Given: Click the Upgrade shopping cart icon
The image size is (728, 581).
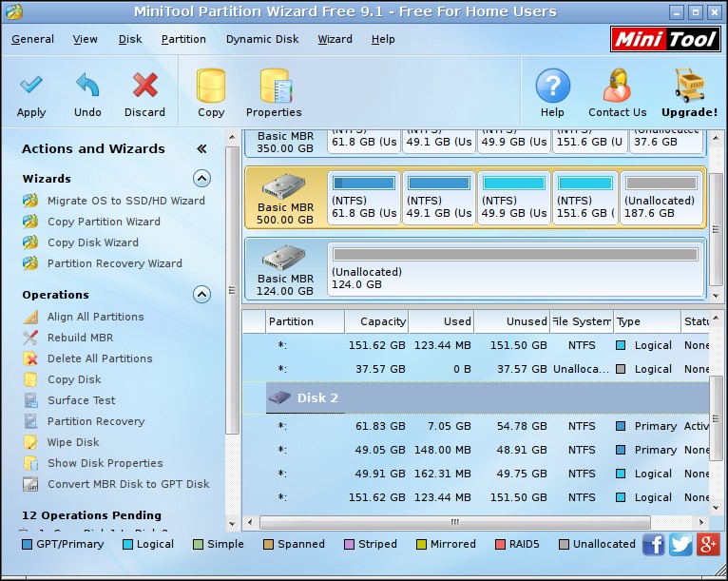Looking at the screenshot, I should tap(690, 86).
